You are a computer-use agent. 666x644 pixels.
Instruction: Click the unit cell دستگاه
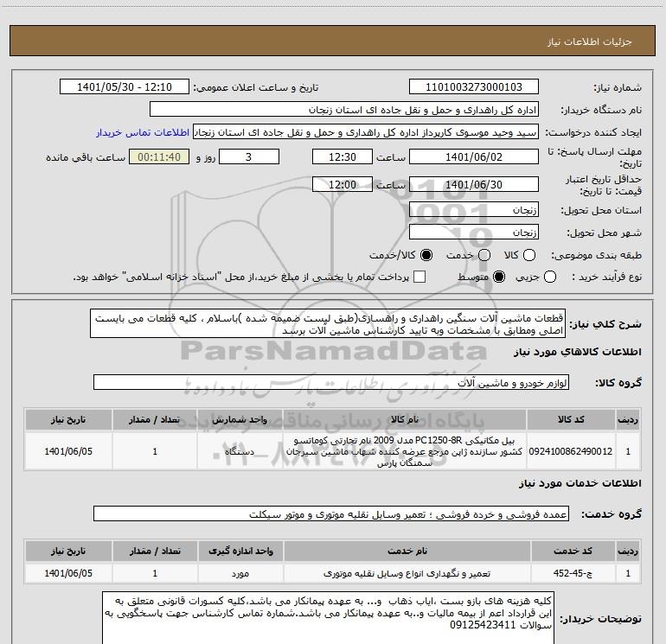[x=240, y=451]
